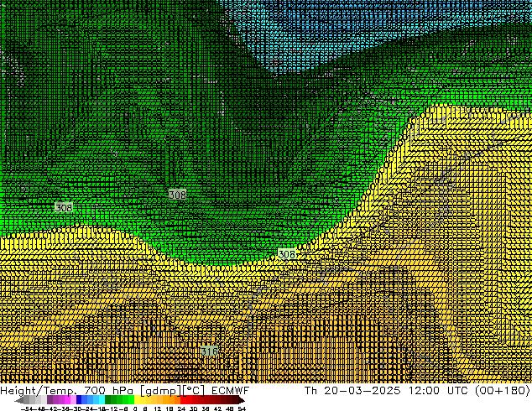Select the magenta legend swatch near -36
532x411 pixels.
pyautogui.click(x=67, y=400)
